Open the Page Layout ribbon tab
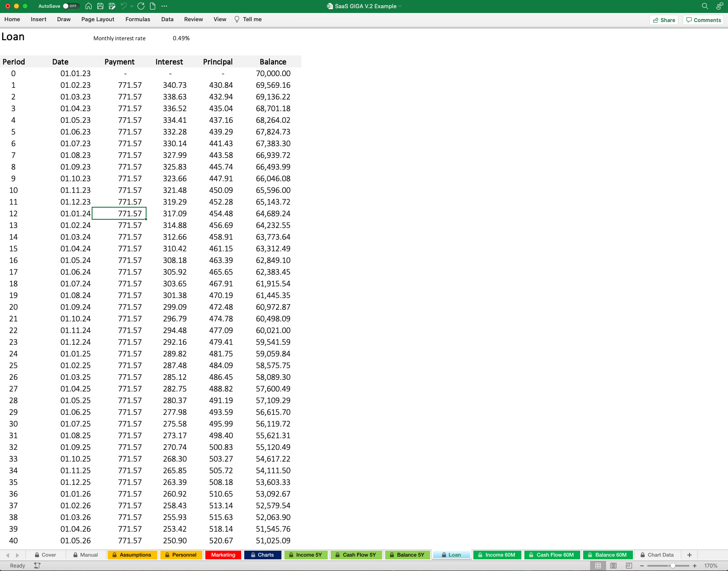Image resolution: width=728 pixels, height=571 pixels. click(x=98, y=19)
